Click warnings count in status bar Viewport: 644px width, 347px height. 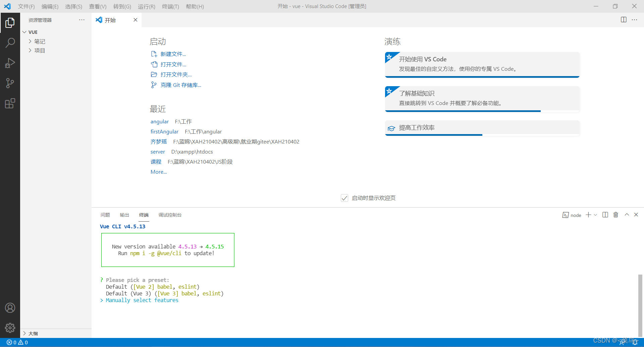23,342
